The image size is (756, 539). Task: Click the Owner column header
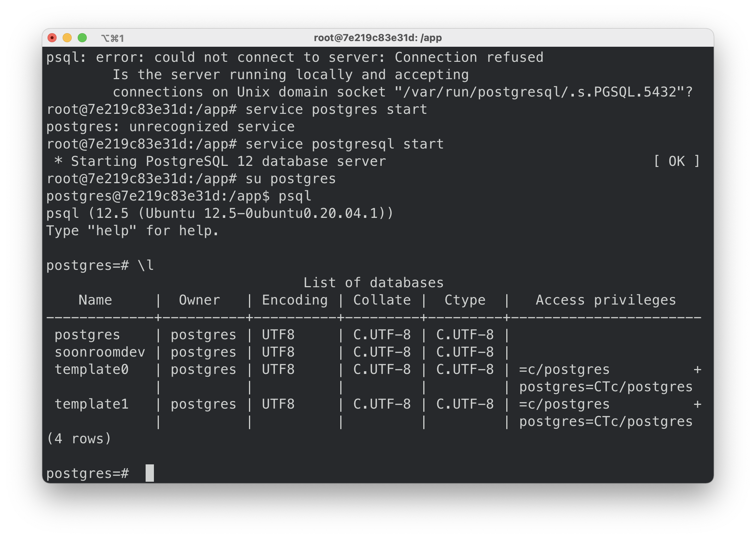[199, 300]
